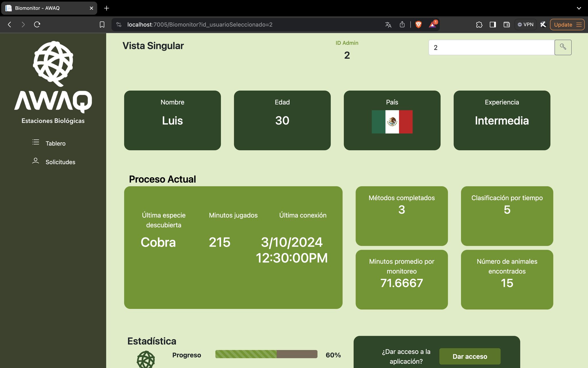This screenshot has width=588, height=368.
Task: Bookmark this page with bookmark icon
Action: [102, 25]
